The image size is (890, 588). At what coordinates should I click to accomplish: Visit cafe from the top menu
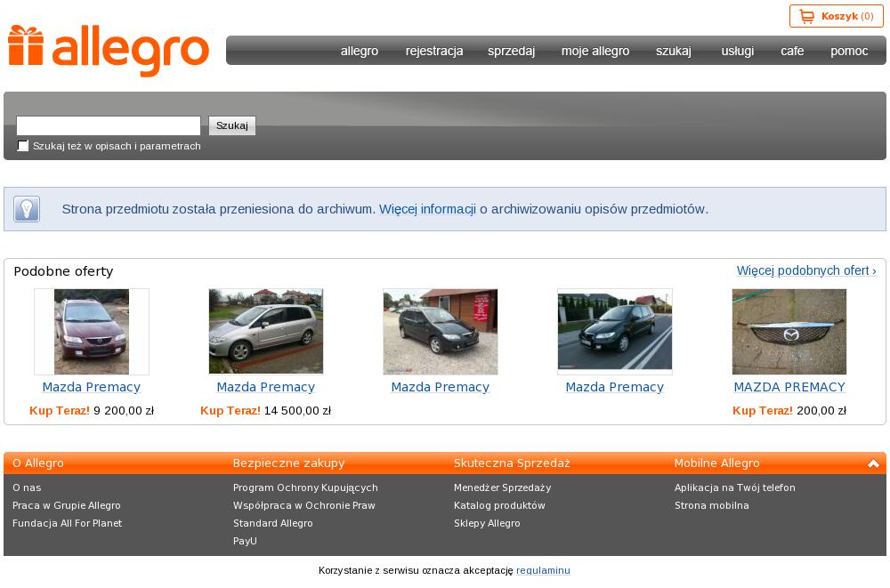tap(792, 51)
